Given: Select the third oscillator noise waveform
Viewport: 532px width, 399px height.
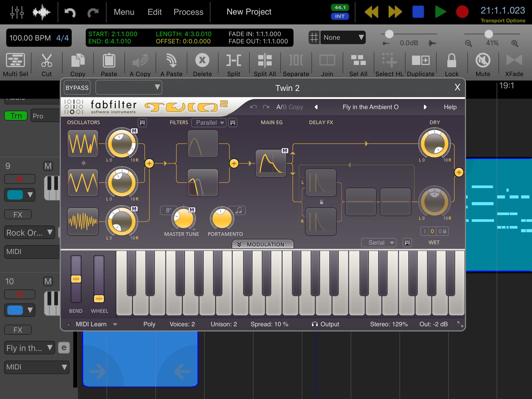Looking at the screenshot, I should 83,222.
